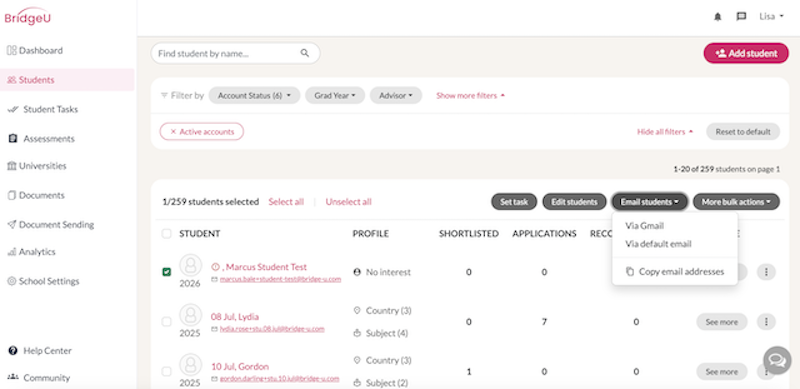Toggle the select-all checkbox in STUDENT header
The image size is (800, 389).
click(166, 234)
